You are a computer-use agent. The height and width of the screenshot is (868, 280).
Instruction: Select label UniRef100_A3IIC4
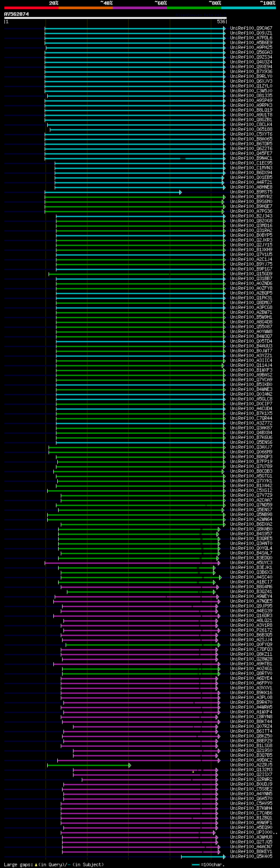(251, 360)
